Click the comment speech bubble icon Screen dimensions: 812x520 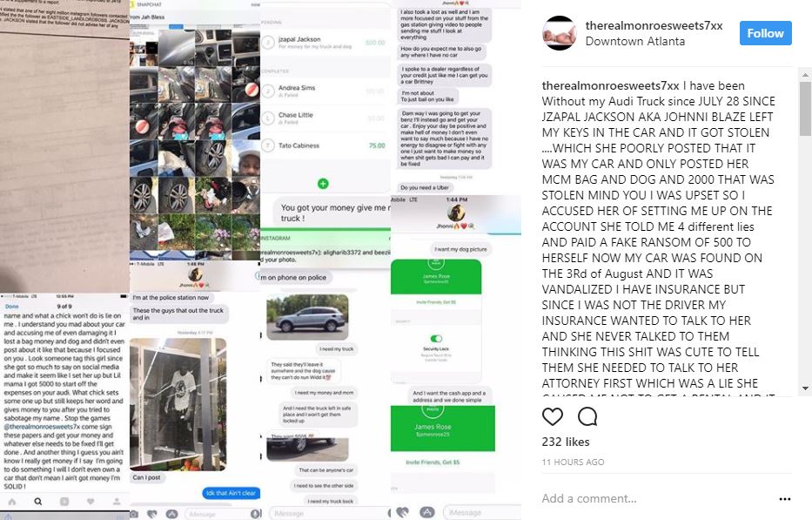click(x=587, y=416)
